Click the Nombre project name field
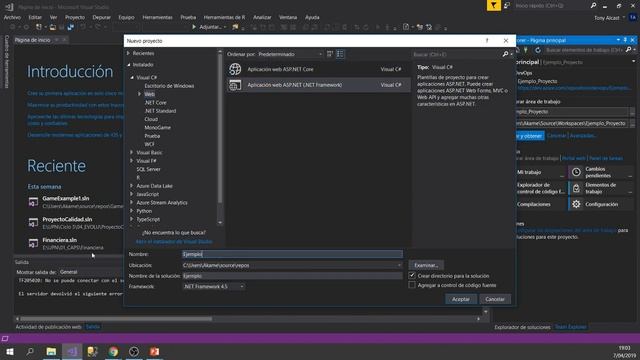Viewport: 640px width, 360px height. [292, 254]
